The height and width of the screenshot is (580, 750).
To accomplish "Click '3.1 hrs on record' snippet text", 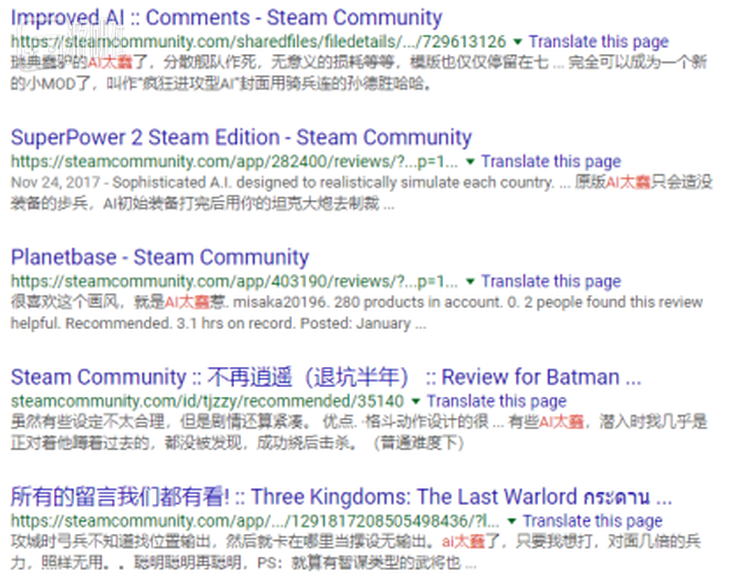I will 235,323.
